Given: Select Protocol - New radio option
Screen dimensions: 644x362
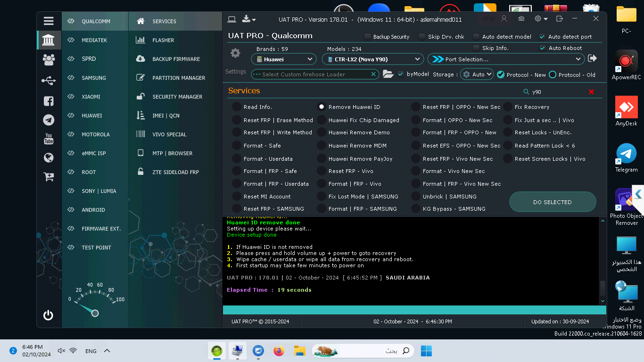Looking at the screenshot, I should (x=501, y=74).
